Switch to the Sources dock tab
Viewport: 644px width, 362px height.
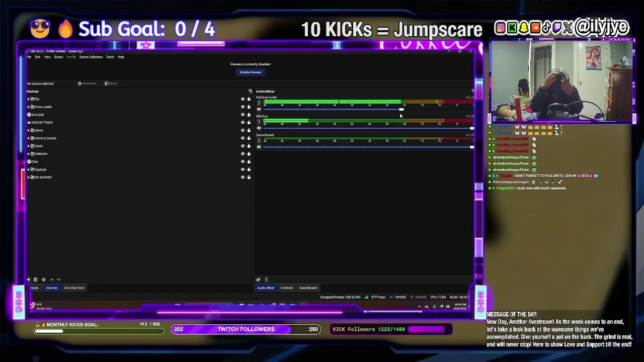51,288
